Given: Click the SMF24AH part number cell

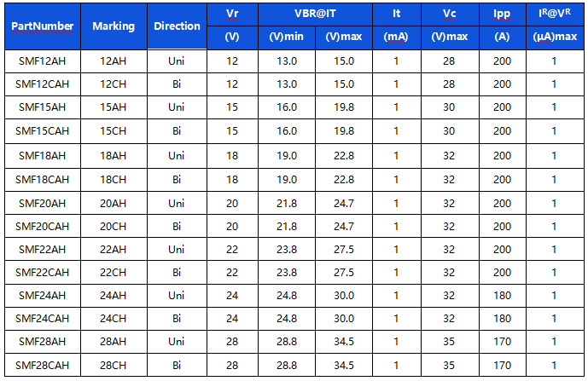Looking at the screenshot, I should [42, 295].
